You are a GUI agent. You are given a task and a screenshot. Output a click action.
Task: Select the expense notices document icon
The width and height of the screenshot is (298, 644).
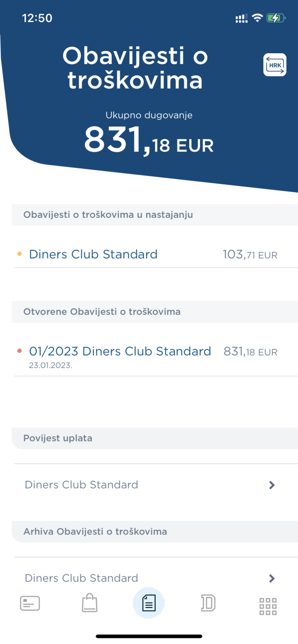tap(149, 603)
